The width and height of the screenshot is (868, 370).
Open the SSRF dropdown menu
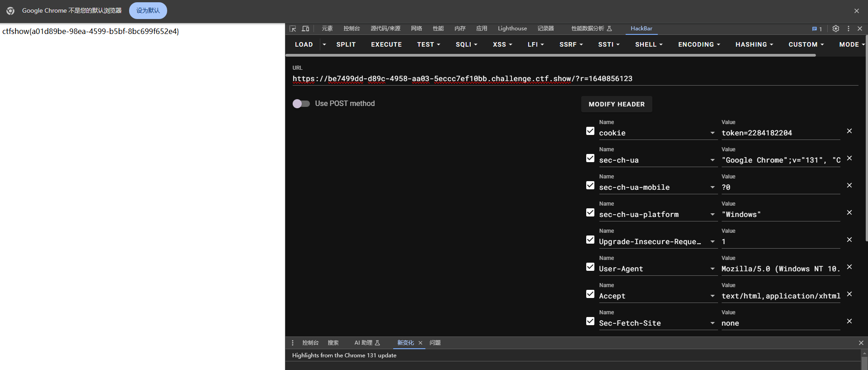pos(571,44)
